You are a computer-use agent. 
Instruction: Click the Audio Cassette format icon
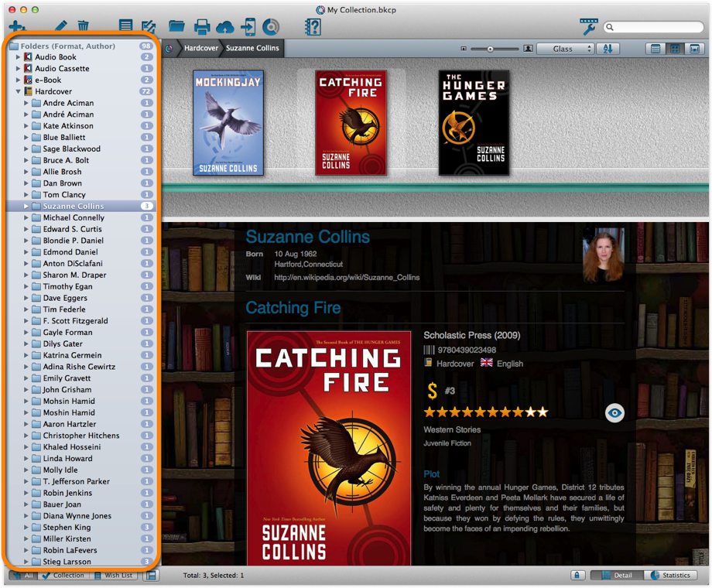(x=28, y=68)
